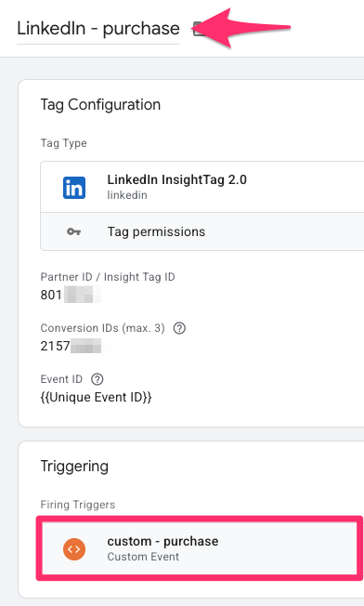Click the Partner ID / Insight Tag ID label
Image resolution: width=364 pixels, height=606 pixels.
click(108, 277)
